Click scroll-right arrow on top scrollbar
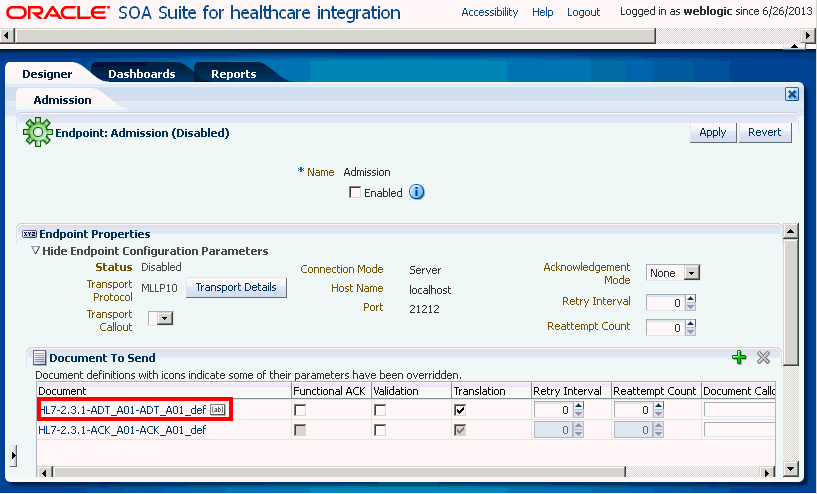The width and height of the screenshot is (817, 494). (808, 35)
